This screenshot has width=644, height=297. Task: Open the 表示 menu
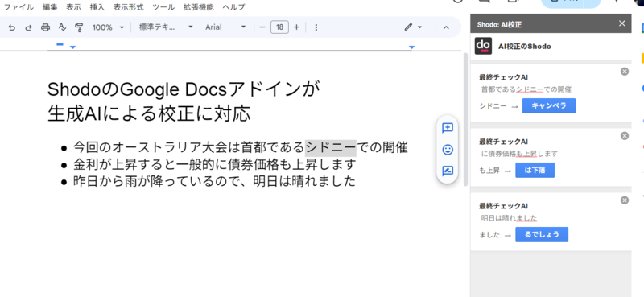[x=73, y=7]
